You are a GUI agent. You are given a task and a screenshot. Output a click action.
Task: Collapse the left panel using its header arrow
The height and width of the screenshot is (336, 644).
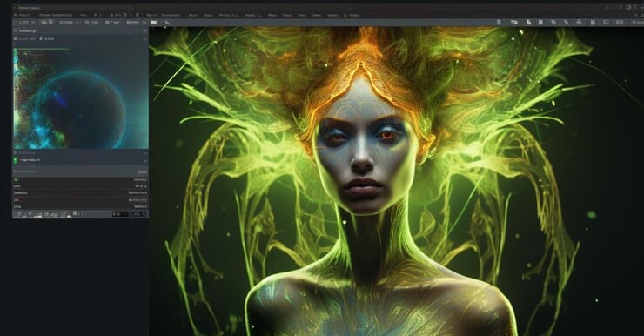144,30
